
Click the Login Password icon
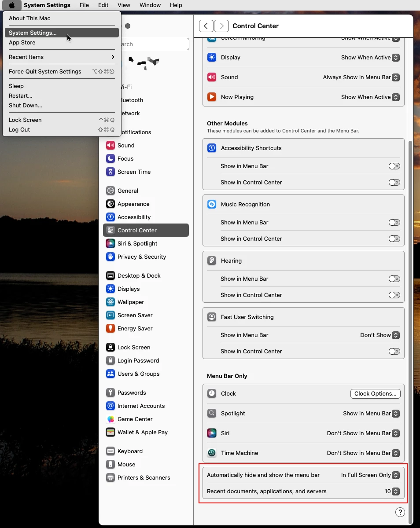(x=111, y=360)
